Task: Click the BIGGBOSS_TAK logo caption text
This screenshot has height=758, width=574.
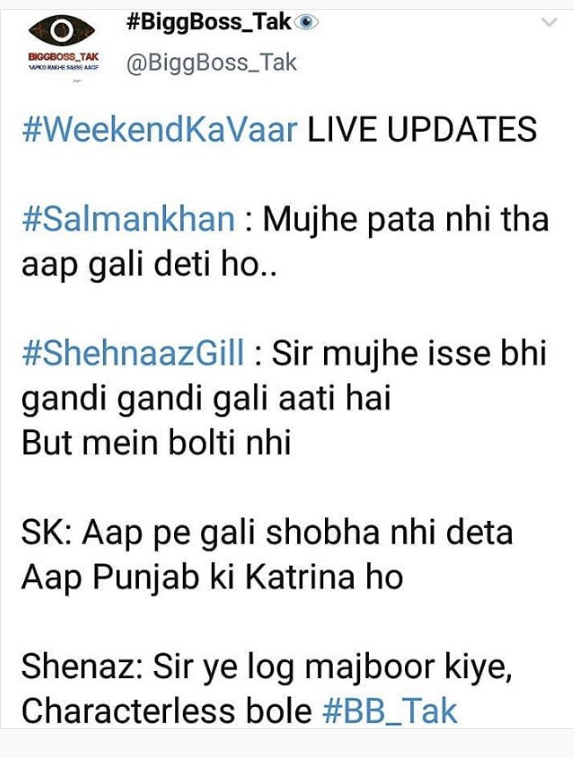Action: (63, 57)
